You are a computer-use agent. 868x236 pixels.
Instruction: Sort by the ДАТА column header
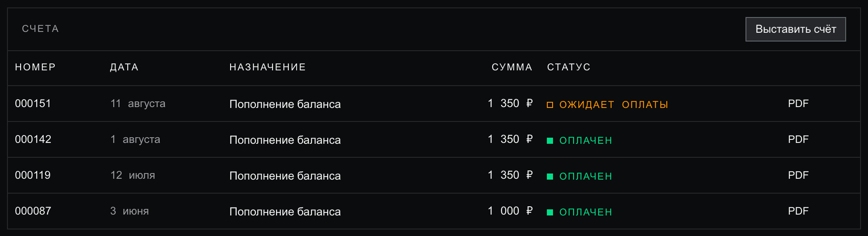point(124,67)
